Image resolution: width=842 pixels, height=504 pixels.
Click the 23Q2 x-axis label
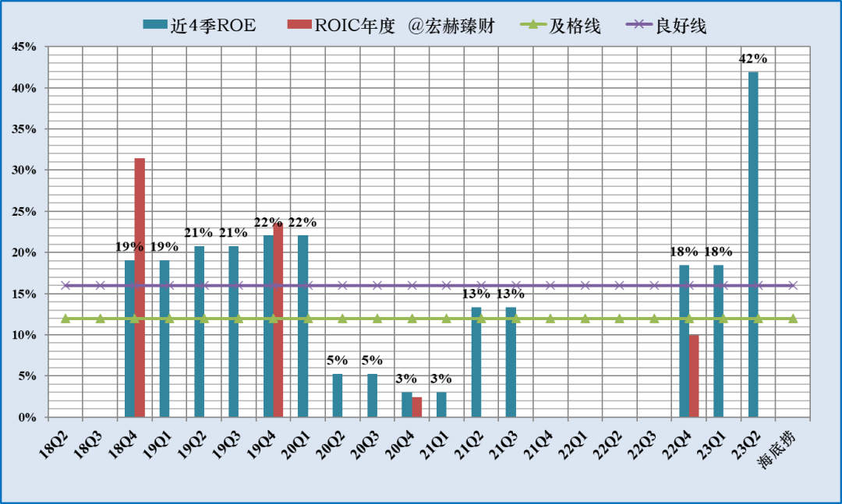coord(747,444)
